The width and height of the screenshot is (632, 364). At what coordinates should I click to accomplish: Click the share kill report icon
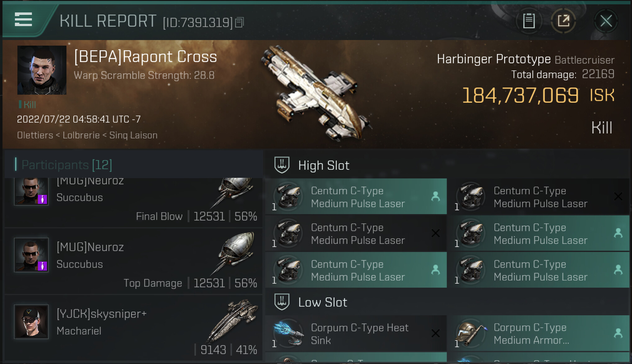click(563, 21)
